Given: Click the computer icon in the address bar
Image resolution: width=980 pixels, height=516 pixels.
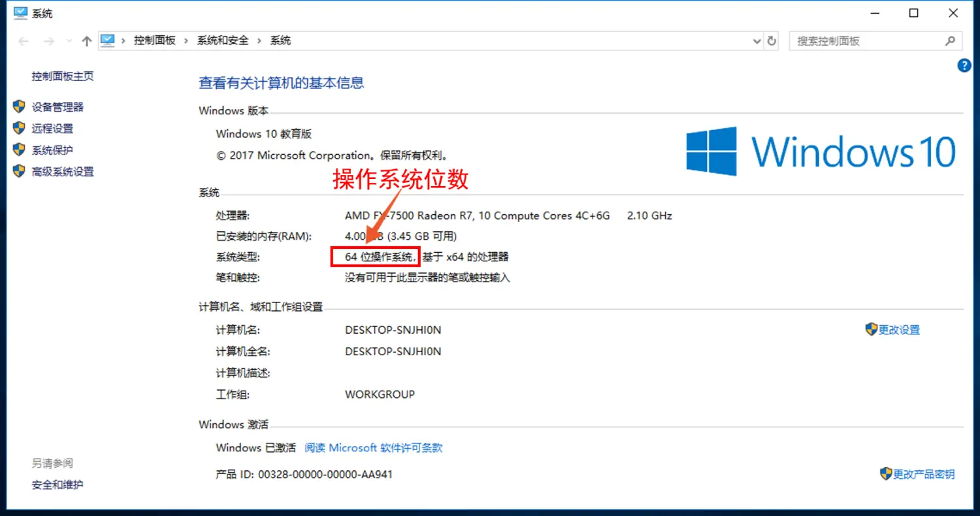Looking at the screenshot, I should [x=108, y=40].
